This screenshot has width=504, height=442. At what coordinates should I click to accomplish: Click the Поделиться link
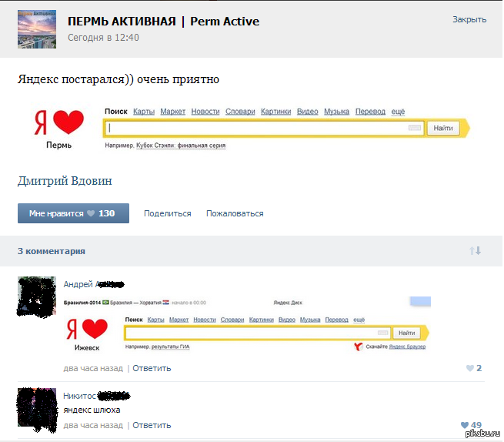coord(168,213)
